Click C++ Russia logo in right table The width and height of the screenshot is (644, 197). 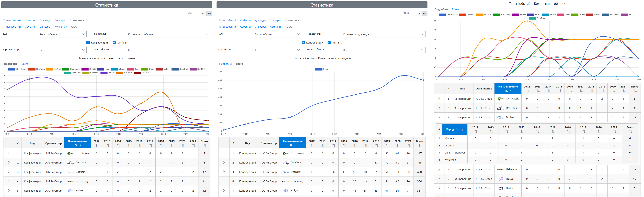(x=501, y=99)
